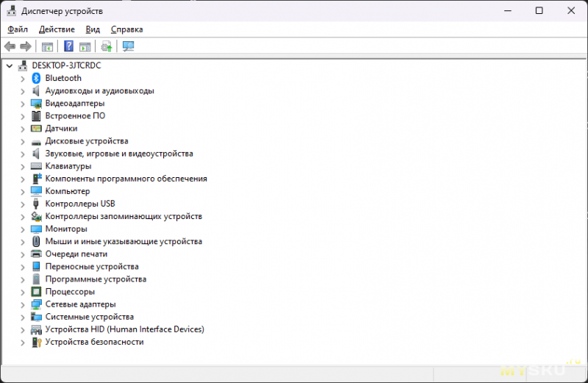Select the Очереди печати row
Screen dimensions: 588x383
coord(76,254)
